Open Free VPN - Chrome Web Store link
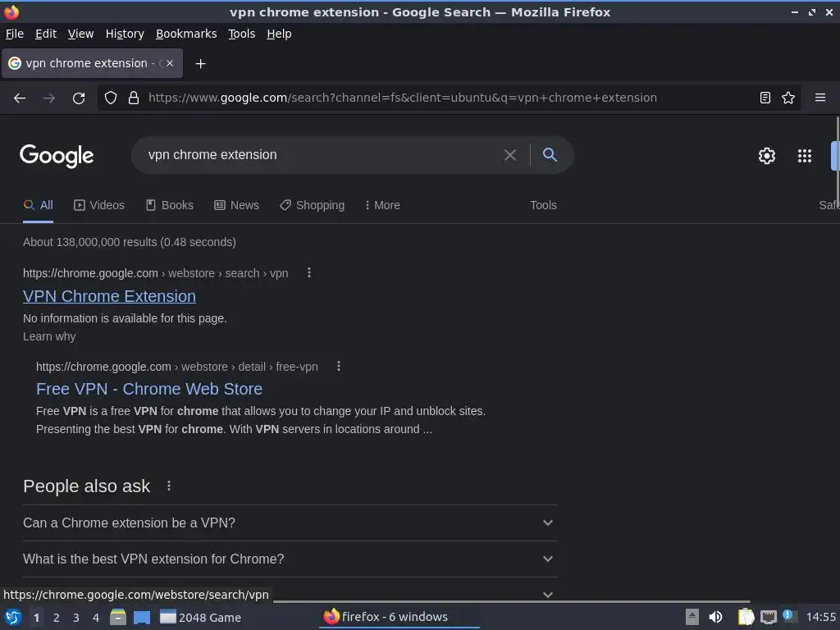Viewport: 840px width, 630px height. point(149,389)
